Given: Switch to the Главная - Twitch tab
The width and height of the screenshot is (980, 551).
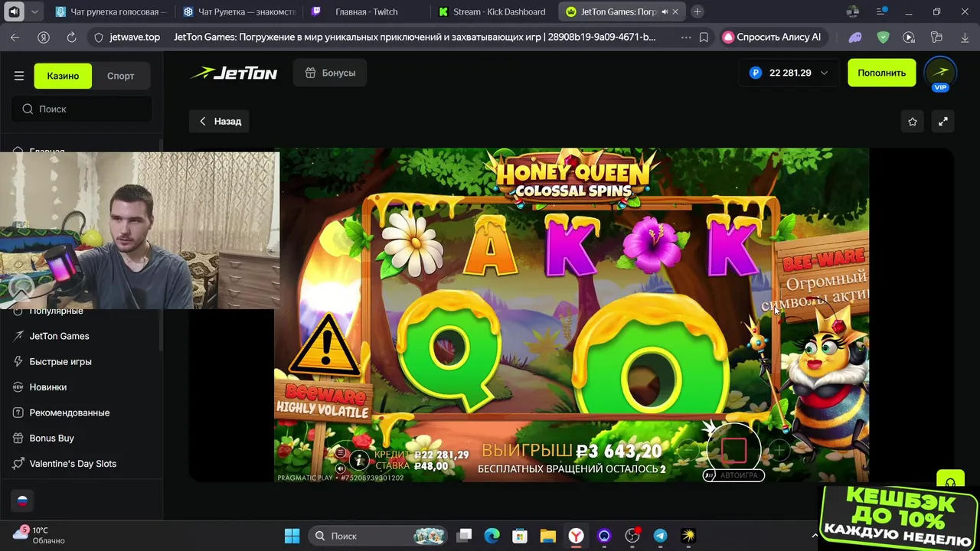Looking at the screenshot, I should pos(366,11).
